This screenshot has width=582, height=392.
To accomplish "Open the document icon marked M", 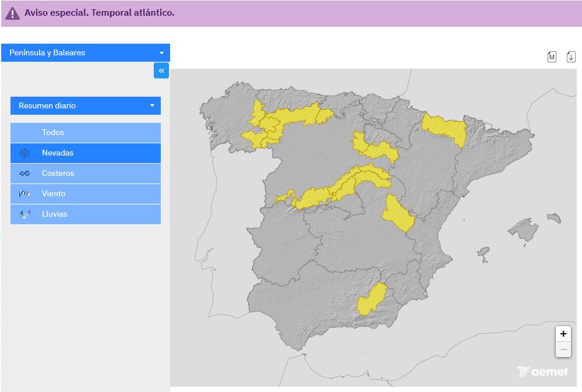I will pyautogui.click(x=552, y=56).
